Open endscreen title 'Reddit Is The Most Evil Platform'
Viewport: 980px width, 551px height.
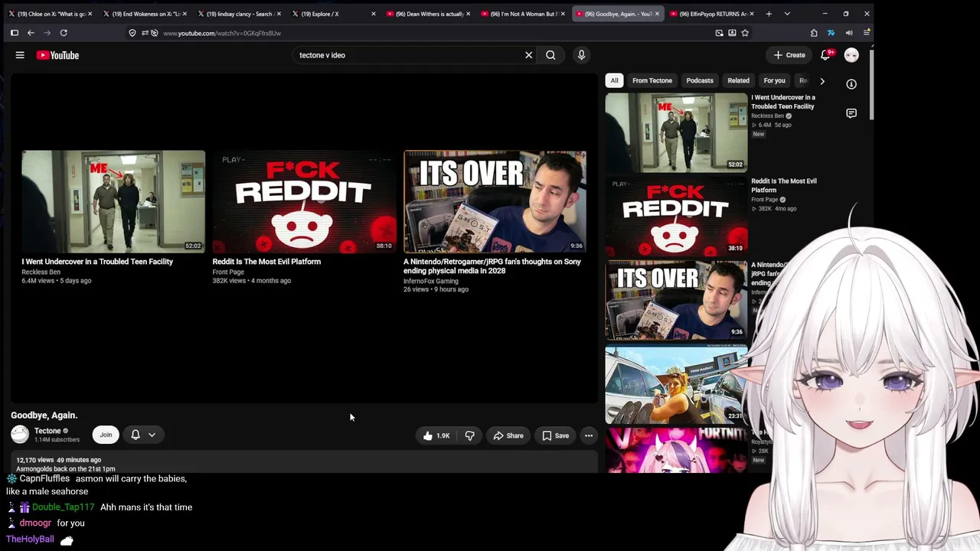tap(266, 262)
